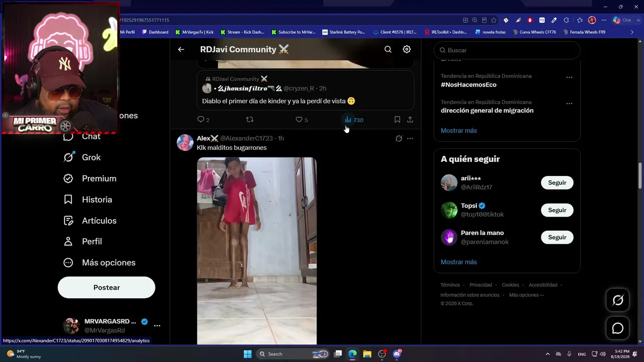Open the Cookies footer link
Image resolution: width=644 pixels, height=362 pixels.
pyautogui.click(x=510, y=285)
